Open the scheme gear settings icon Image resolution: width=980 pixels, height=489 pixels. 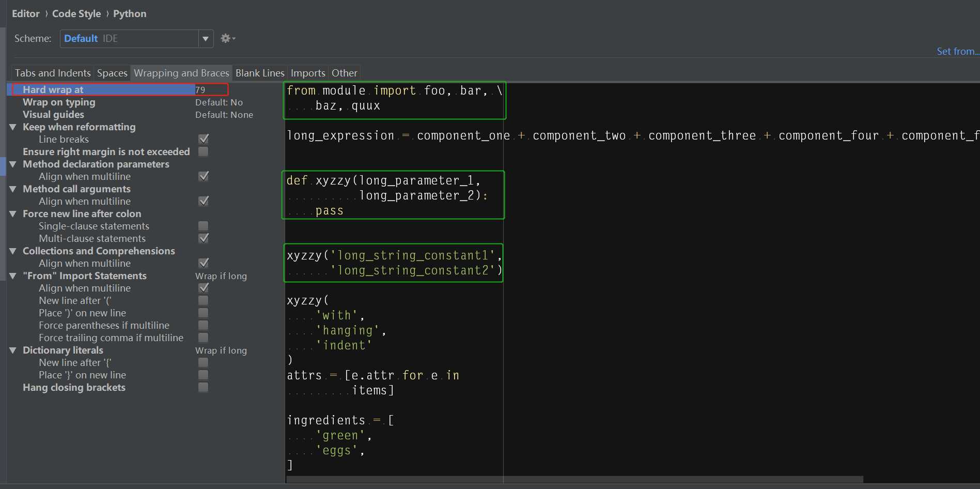(x=226, y=38)
